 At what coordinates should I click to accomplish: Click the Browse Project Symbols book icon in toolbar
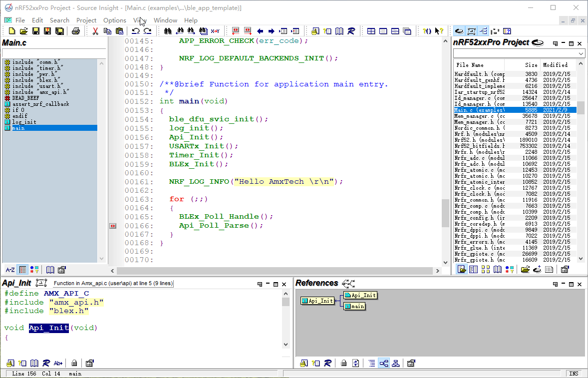pyautogui.click(x=339, y=31)
